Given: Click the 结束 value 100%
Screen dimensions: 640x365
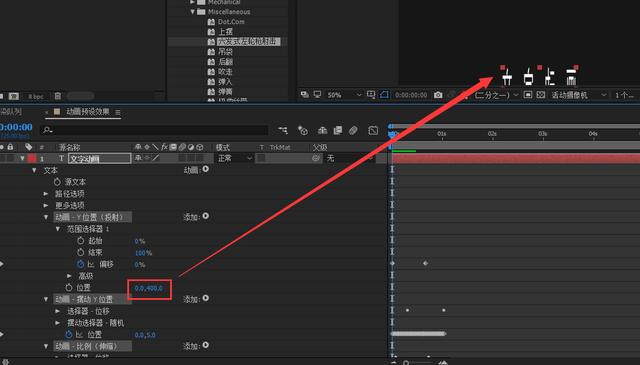Looking at the screenshot, I should [x=143, y=253].
